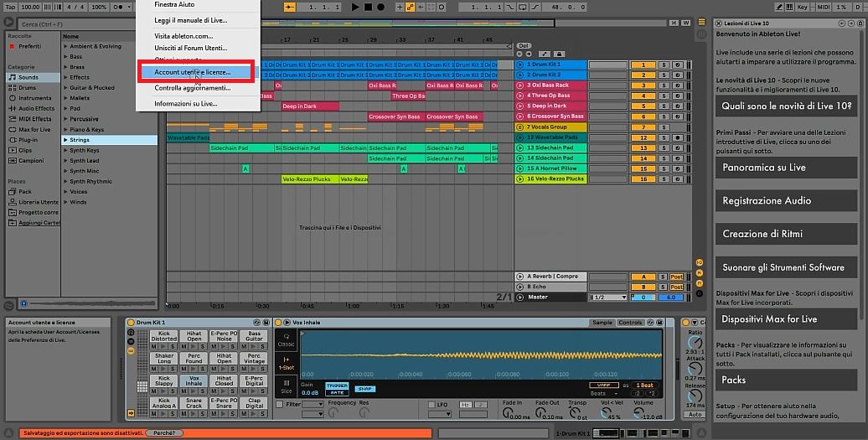Image resolution: width=868 pixels, height=440 pixels.
Task: Expand Winds folder
Action: pos(65,202)
